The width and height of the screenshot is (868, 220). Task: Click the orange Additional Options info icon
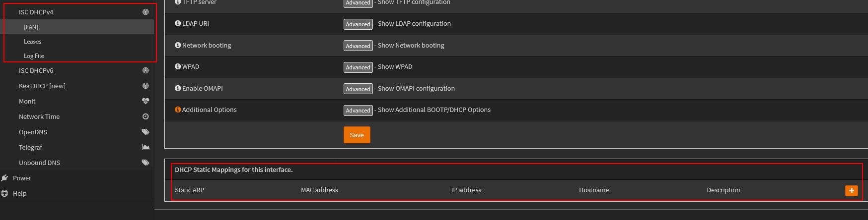pos(178,110)
